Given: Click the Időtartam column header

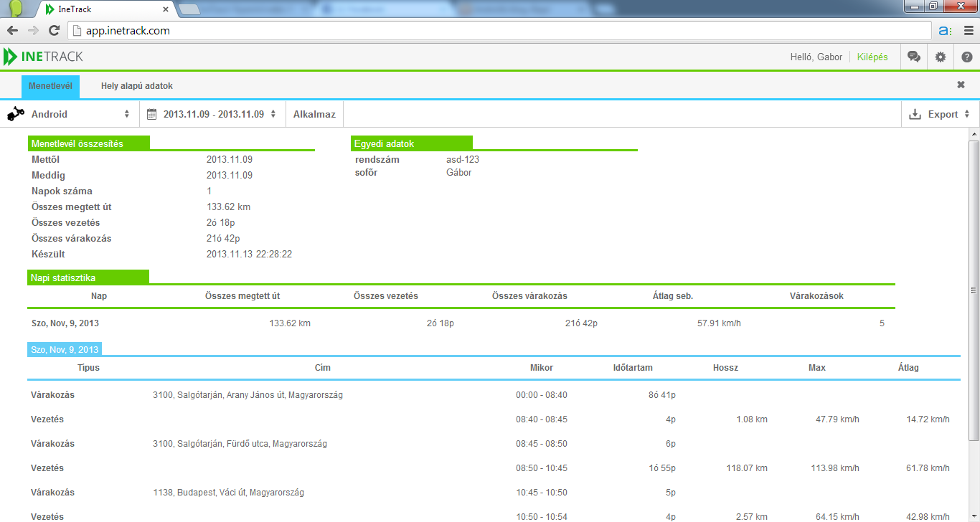Looking at the screenshot, I should [x=633, y=368].
